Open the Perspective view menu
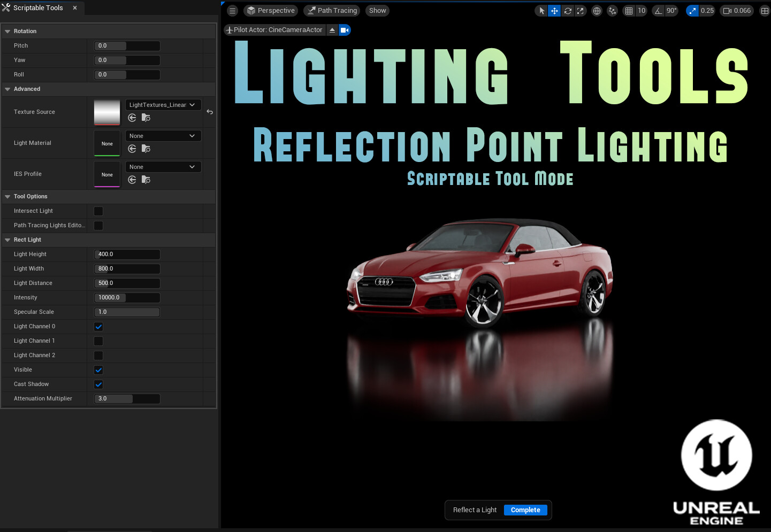The width and height of the screenshot is (771, 532). [x=271, y=11]
